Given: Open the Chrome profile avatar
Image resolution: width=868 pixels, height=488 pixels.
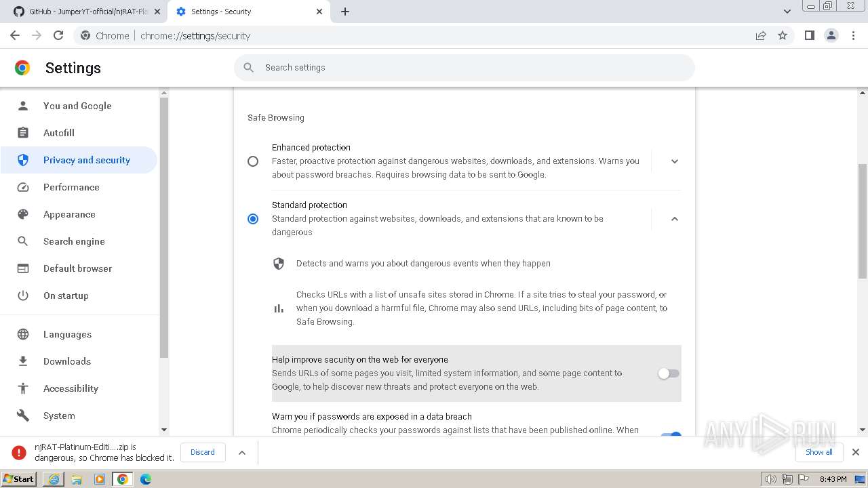Looking at the screenshot, I should pos(831,35).
